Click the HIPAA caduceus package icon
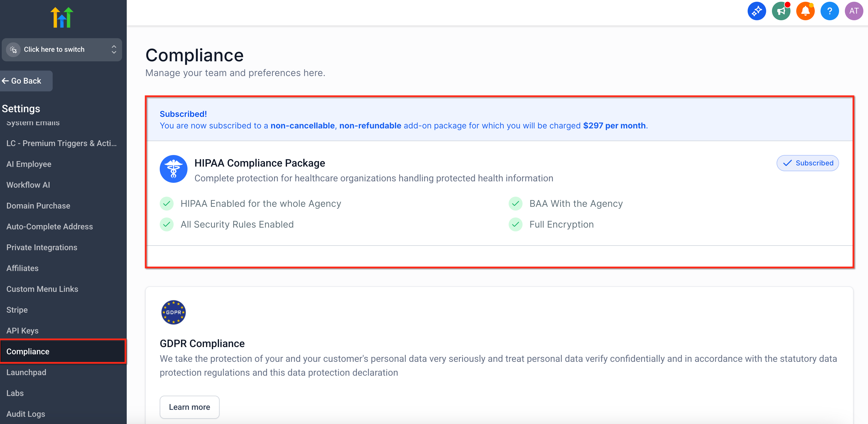Screen dimensions: 868x424 tap(173, 169)
